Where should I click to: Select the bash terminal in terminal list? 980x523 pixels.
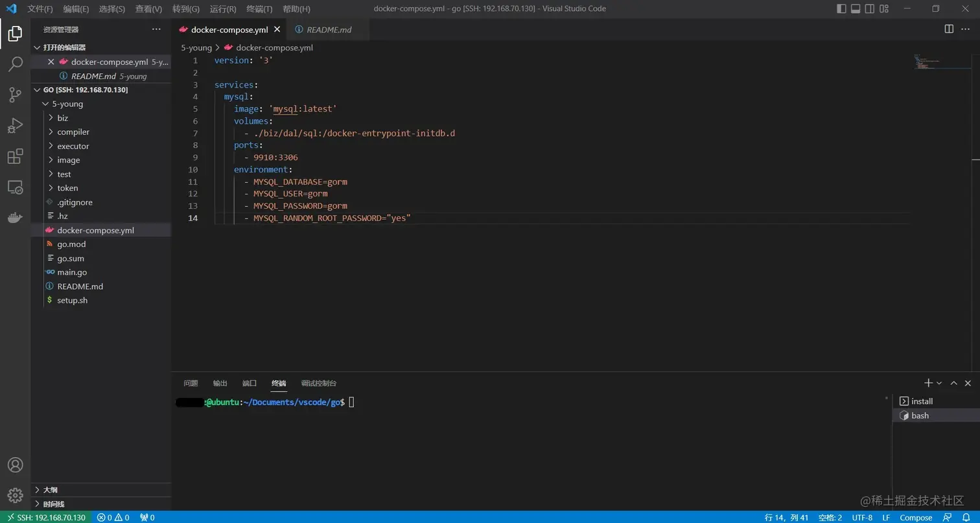(936, 415)
